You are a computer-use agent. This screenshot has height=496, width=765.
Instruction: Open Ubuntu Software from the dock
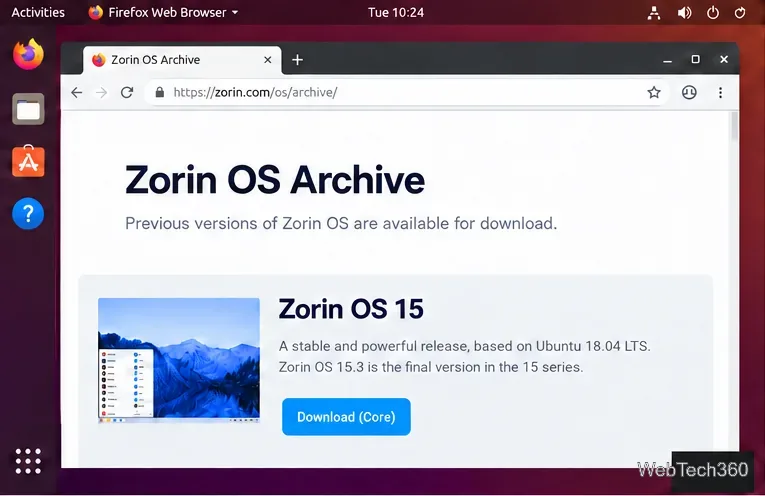tap(28, 161)
